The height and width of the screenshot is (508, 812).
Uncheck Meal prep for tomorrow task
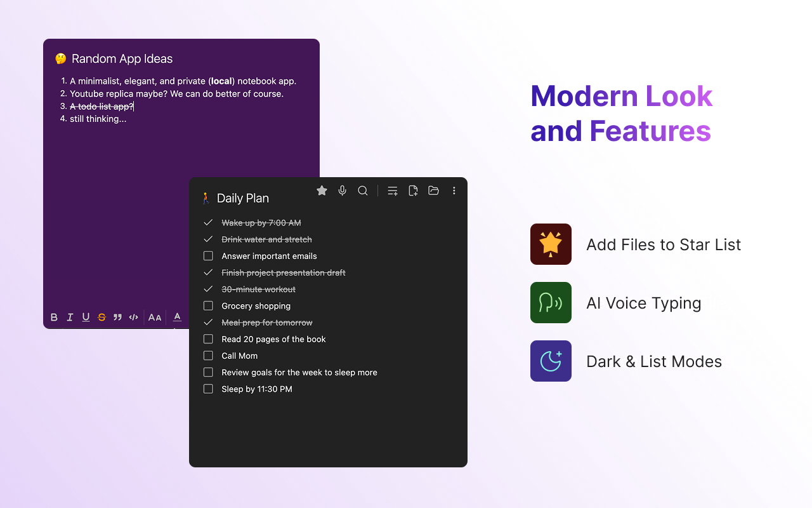click(208, 323)
